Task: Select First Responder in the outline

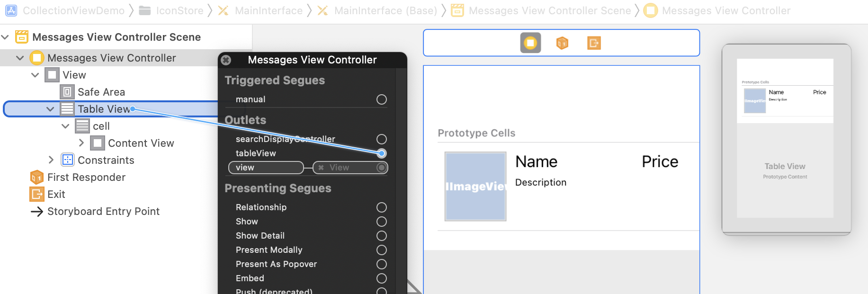Action: (x=86, y=177)
